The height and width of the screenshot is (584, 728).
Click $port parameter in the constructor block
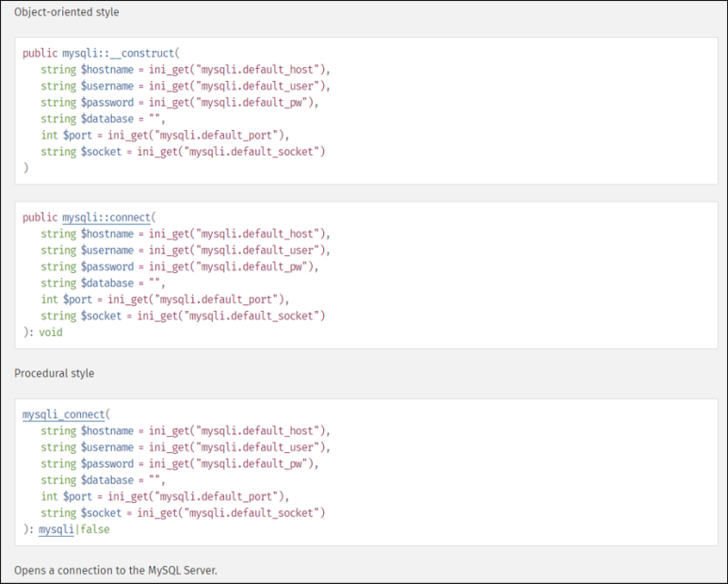(79, 136)
